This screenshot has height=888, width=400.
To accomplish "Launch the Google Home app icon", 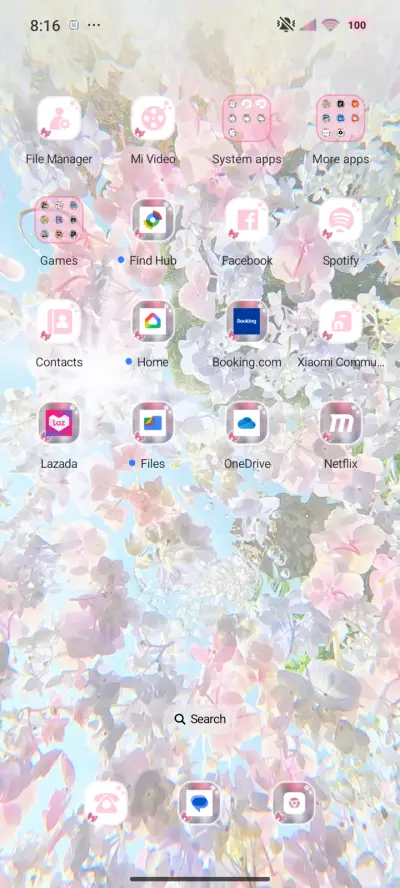I will click(153, 321).
